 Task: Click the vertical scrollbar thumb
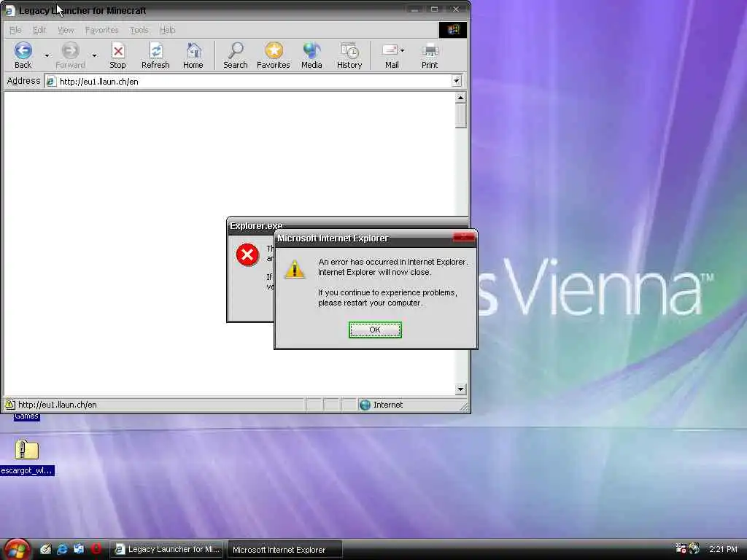(x=460, y=116)
